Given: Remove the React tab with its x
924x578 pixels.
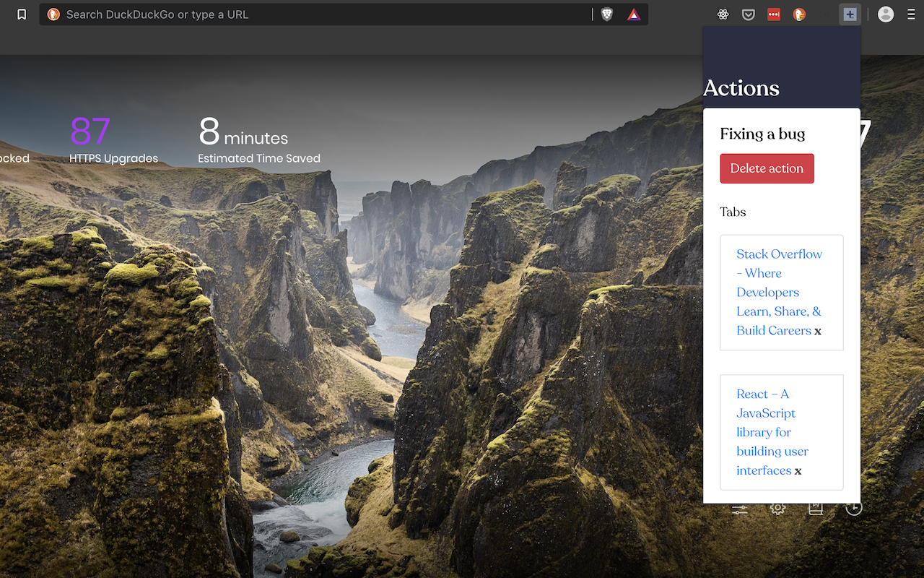Looking at the screenshot, I should coord(798,471).
